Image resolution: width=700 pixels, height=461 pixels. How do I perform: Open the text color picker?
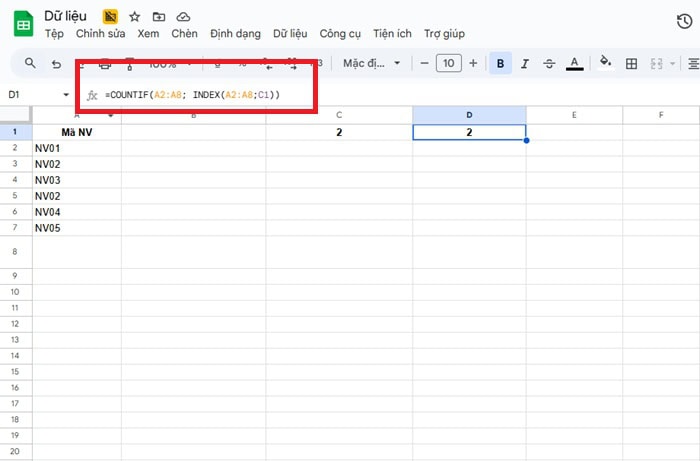tap(575, 63)
